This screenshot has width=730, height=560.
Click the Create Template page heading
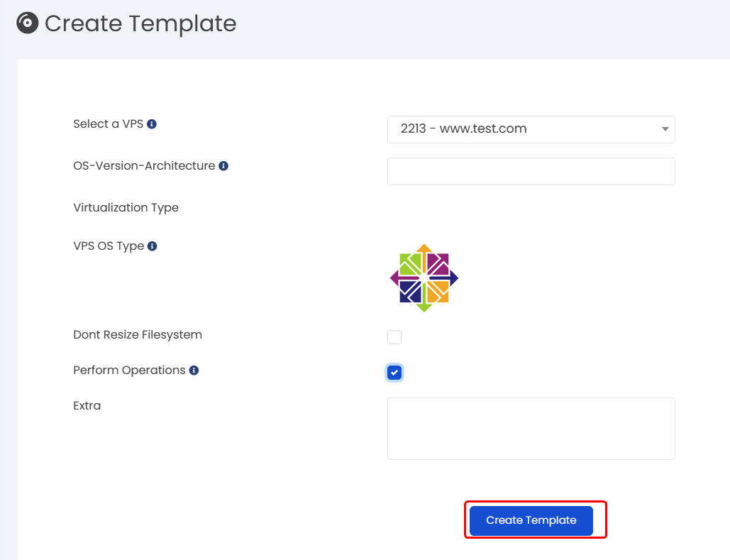pos(140,23)
